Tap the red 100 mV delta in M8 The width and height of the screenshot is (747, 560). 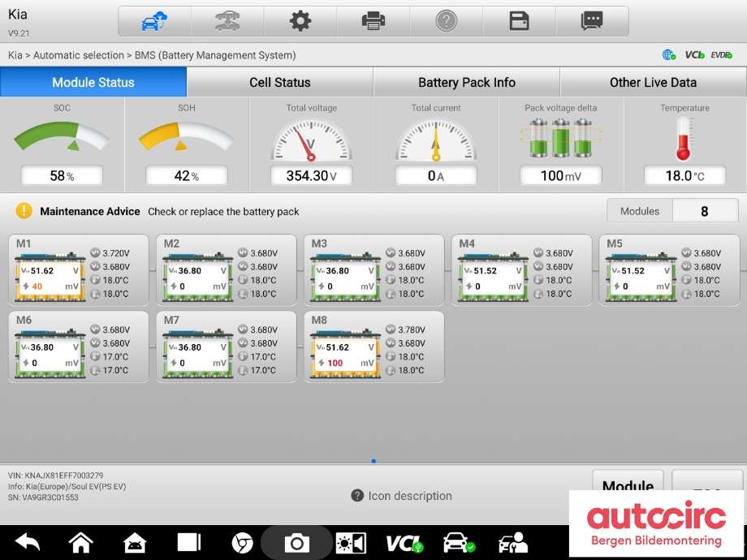point(335,363)
